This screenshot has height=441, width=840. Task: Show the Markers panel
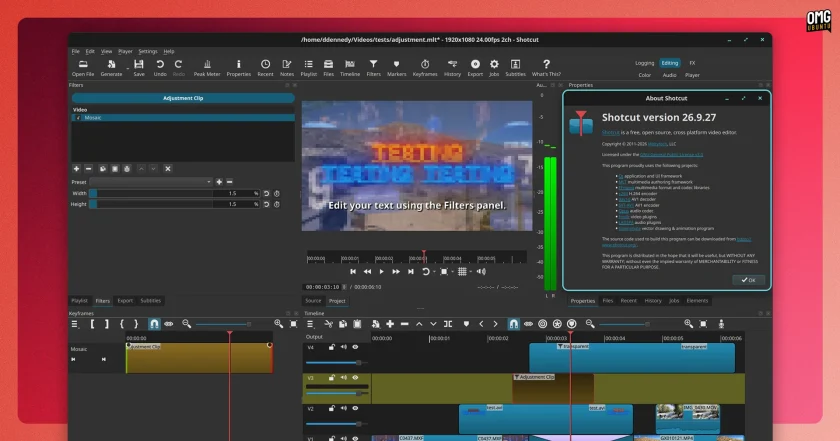(396, 68)
